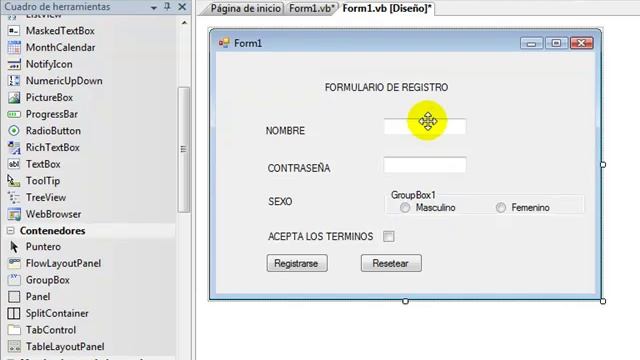
Task: Select the GroupBox container icon
Action: tap(14, 280)
